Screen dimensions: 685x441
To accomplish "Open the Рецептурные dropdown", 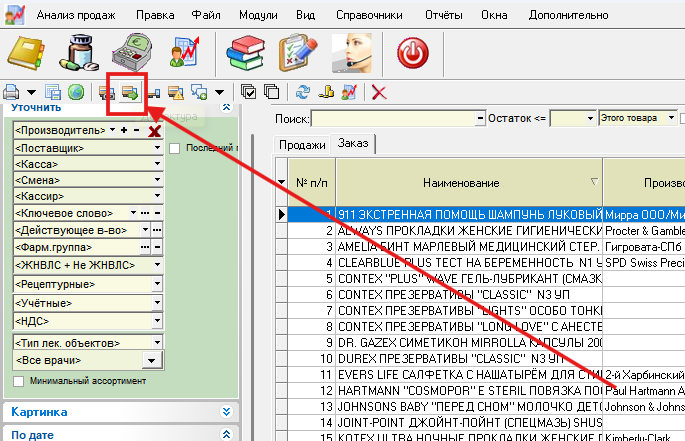I will click(157, 284).
